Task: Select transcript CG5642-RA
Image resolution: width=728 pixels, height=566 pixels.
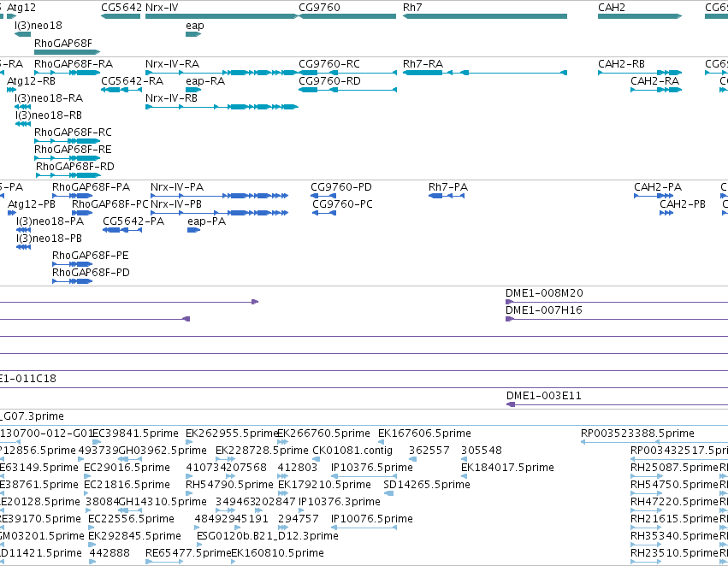Action: pyautogui.click(x=133, y=80)
